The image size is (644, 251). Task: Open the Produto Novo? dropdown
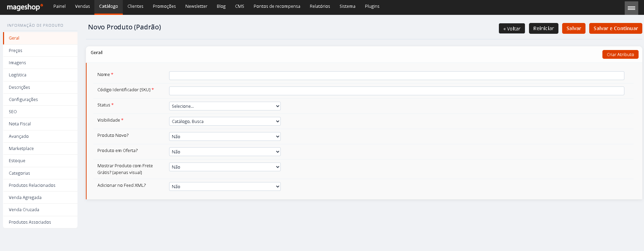(225, 136)
